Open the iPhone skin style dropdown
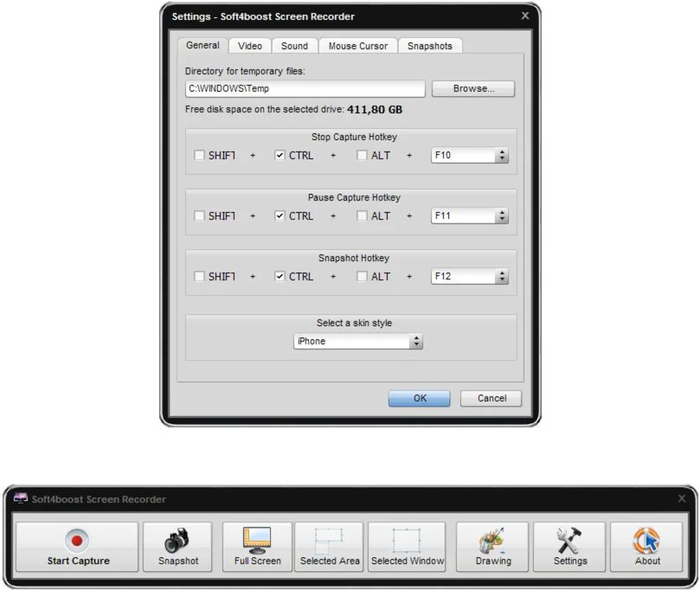The height and width of the screenshot is (591, 700). pyautogui.click(x=415, y=341)
